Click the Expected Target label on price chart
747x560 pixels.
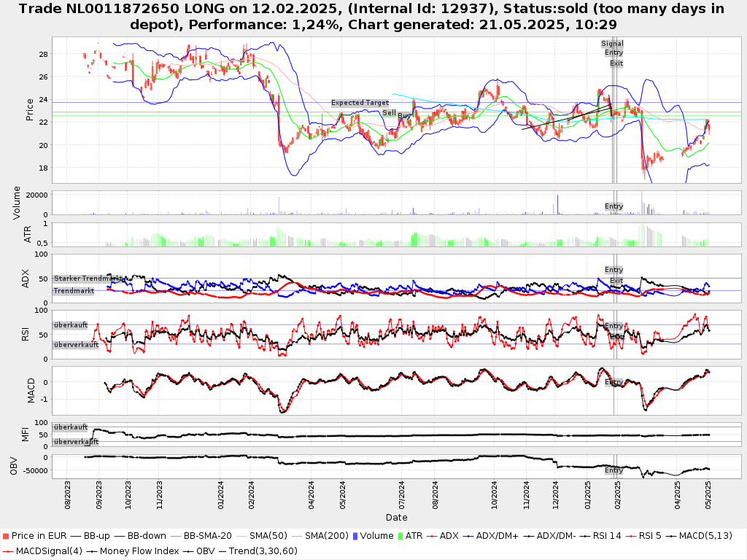(360, 103)
